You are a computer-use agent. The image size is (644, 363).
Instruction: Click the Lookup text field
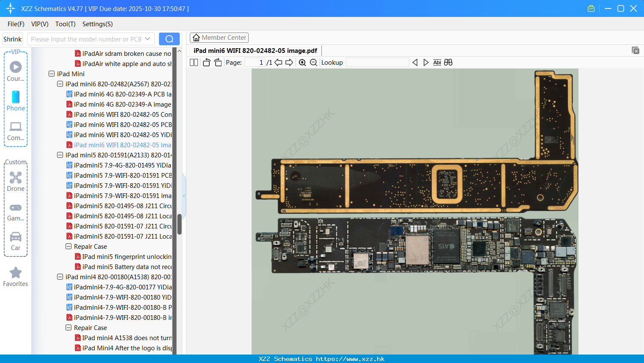pyautogui.click(x=378, y=63)
